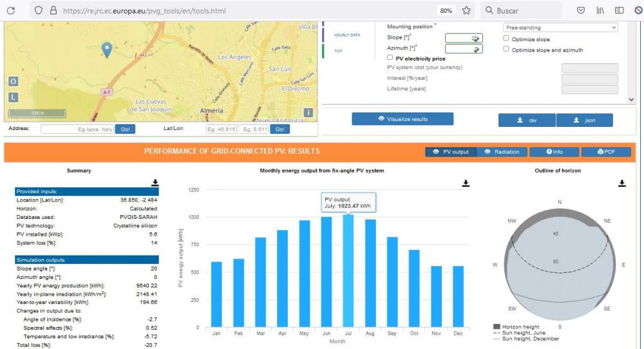Click the 'L' map layer button
The width and height of the screenshot is (644, 349).
[x=13, y=97]
